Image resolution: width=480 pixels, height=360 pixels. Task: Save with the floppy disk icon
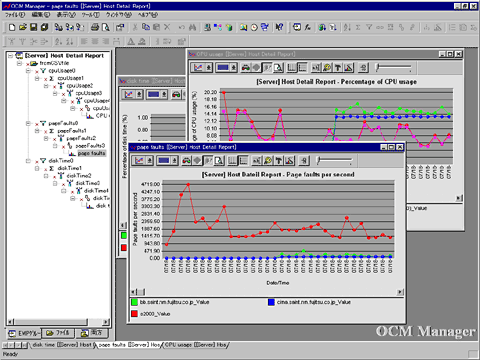(34, 27)
